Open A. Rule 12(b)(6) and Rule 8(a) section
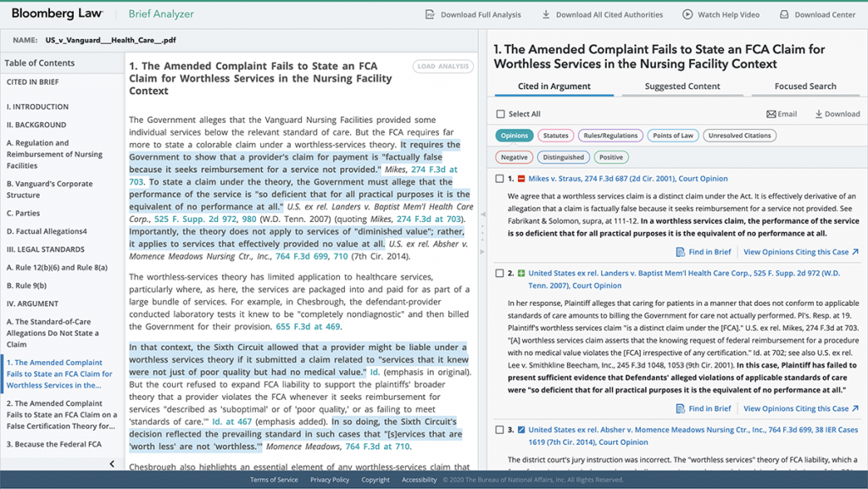 point(57,268)
